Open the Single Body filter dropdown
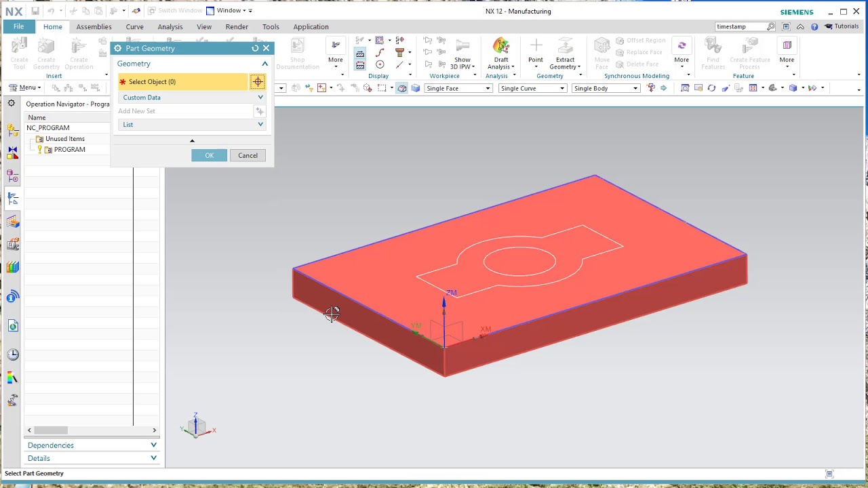 pos(605,88)
